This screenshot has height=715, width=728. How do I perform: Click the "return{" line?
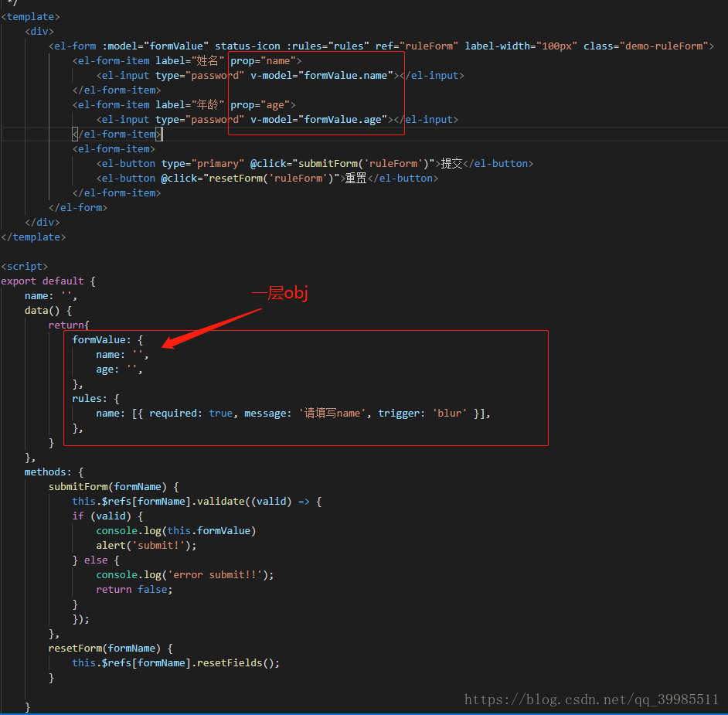(69, 325)
